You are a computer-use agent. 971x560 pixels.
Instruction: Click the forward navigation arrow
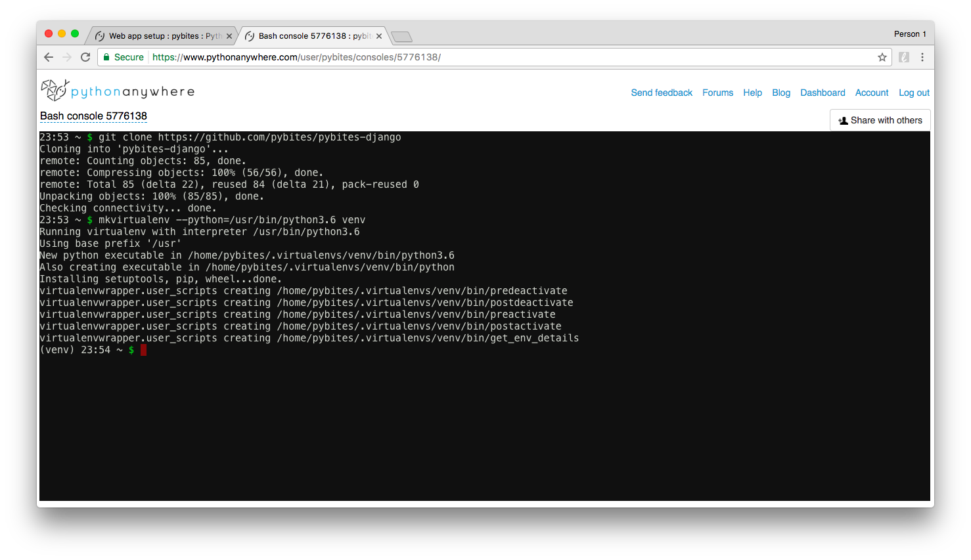click(66, 57)
